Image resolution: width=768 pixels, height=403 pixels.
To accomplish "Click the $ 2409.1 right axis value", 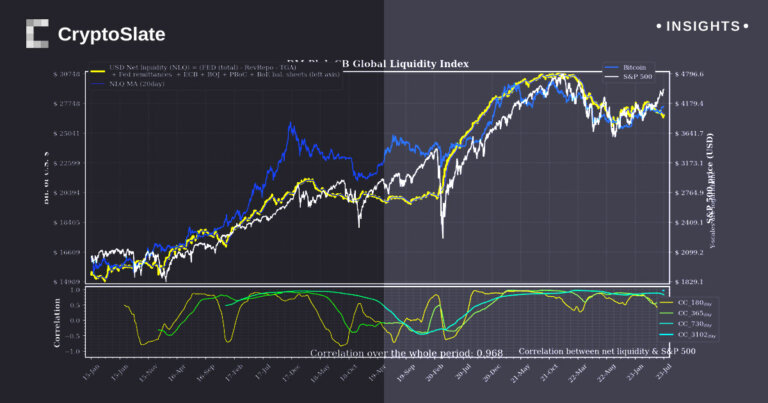I will [689, 222].
